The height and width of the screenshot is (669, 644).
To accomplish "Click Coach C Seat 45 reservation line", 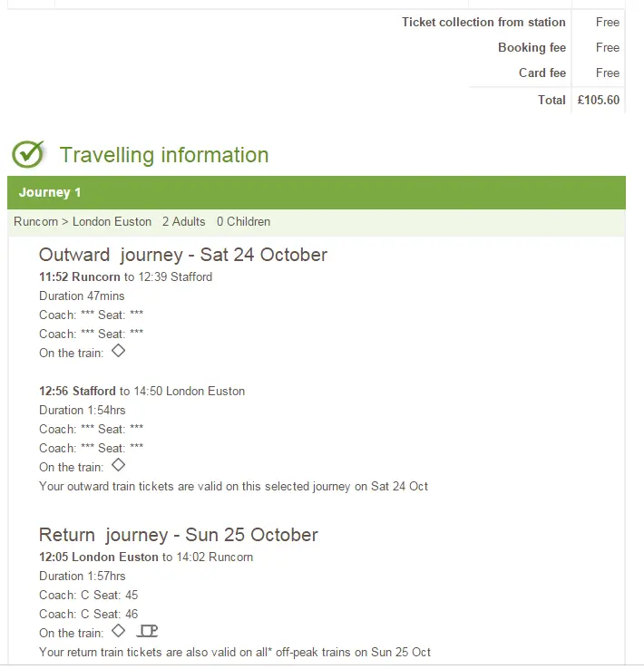I will tap(89, 595).
